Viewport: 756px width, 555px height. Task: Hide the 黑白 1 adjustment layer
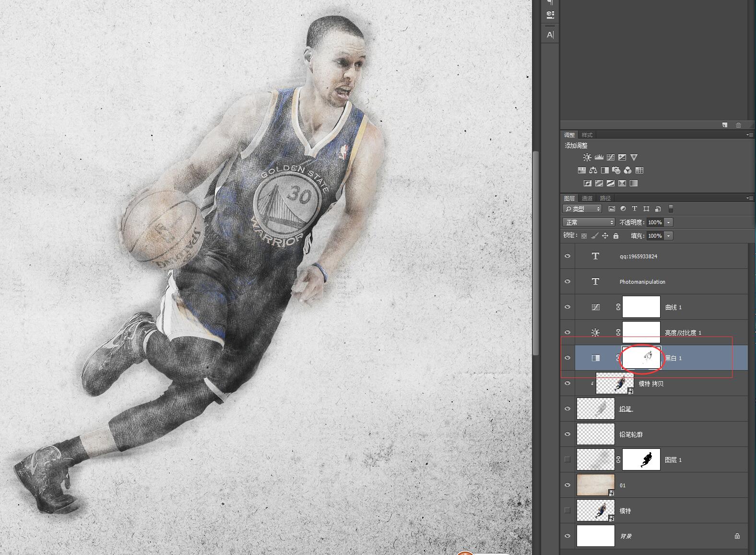click(567, 358)
